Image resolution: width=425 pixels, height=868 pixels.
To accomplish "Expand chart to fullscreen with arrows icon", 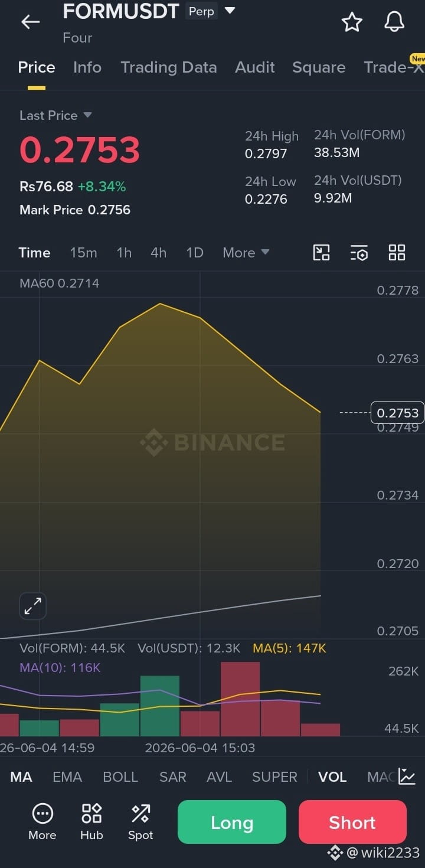I will point(33,606).
